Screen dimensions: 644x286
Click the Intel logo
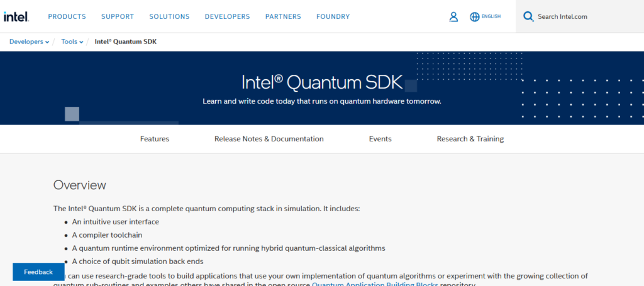tap(16, 16)
